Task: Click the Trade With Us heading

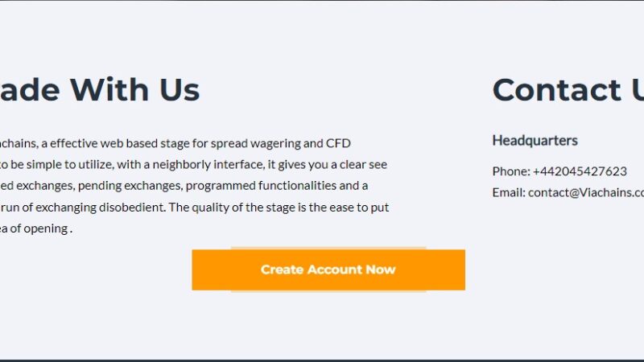Action: [100, 90]
